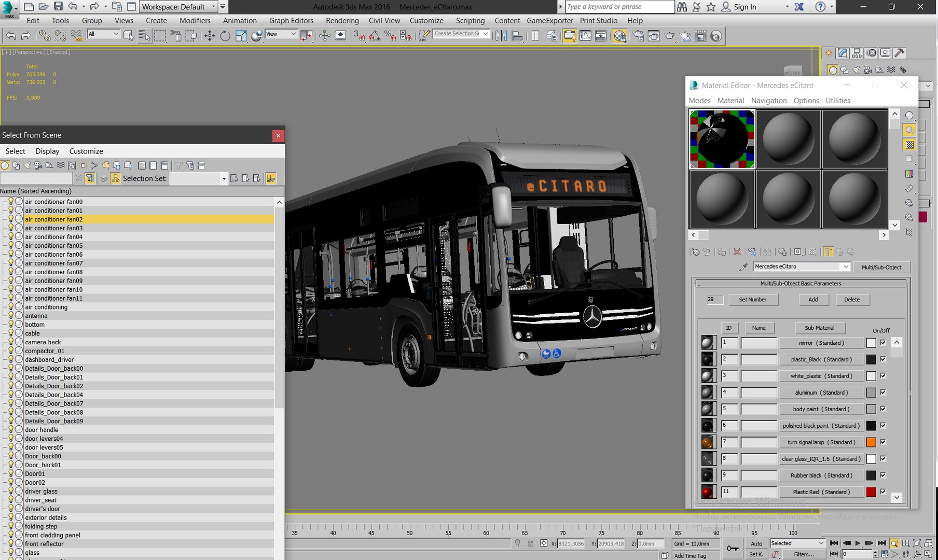This screenshot has width=938, height=560.
Task: Click the Multi/Sub-Object material type button
Action: point(881,268)
